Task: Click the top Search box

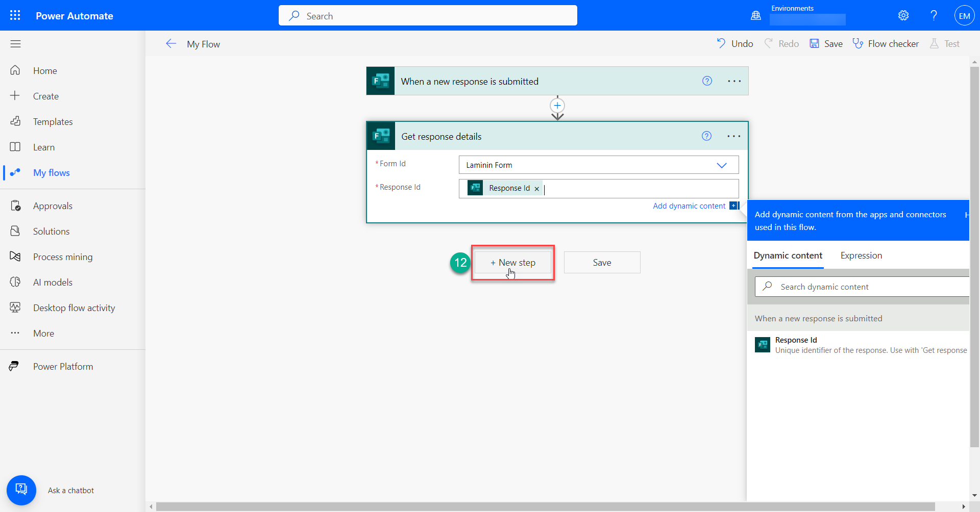Action: pyautogui.click(x=428, y=16)
